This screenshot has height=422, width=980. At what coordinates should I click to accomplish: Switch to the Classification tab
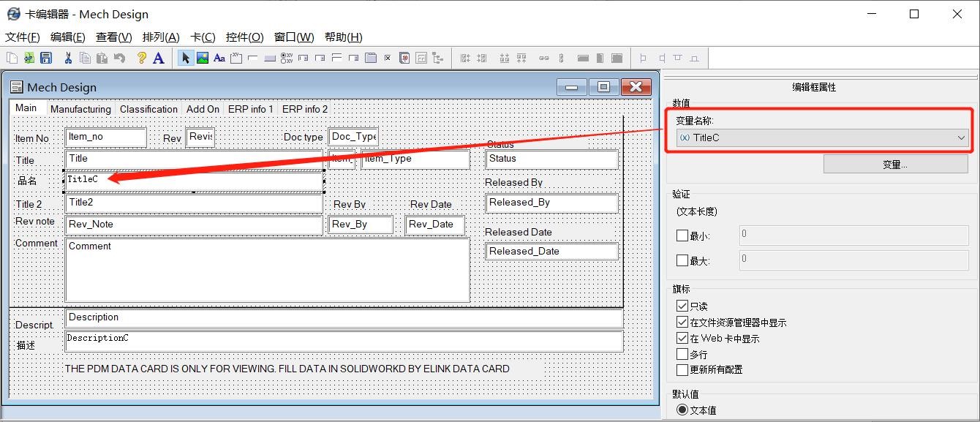[148, 109]
